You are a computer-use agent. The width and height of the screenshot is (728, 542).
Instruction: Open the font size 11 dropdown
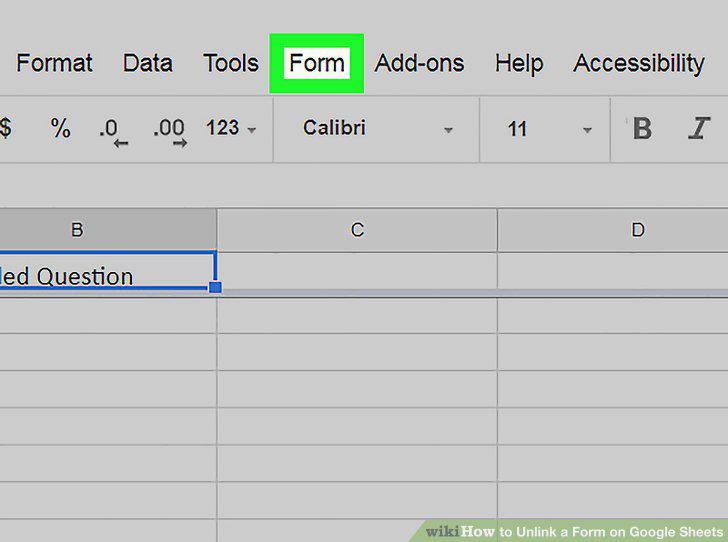549,129
